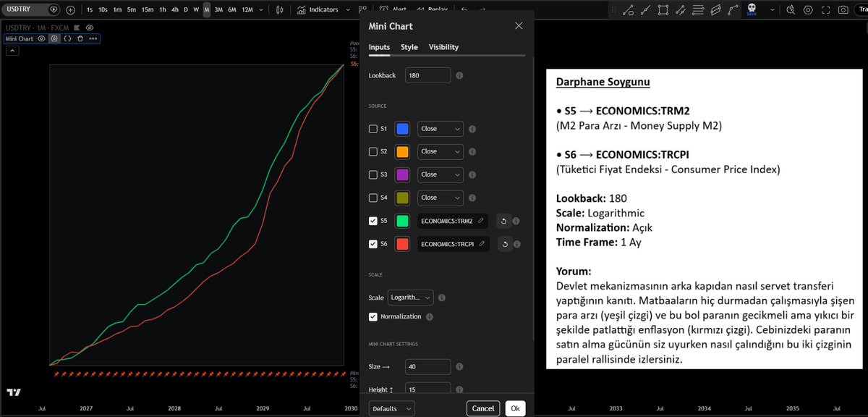Open the S3 Close source dropdown

coord(441,174)
